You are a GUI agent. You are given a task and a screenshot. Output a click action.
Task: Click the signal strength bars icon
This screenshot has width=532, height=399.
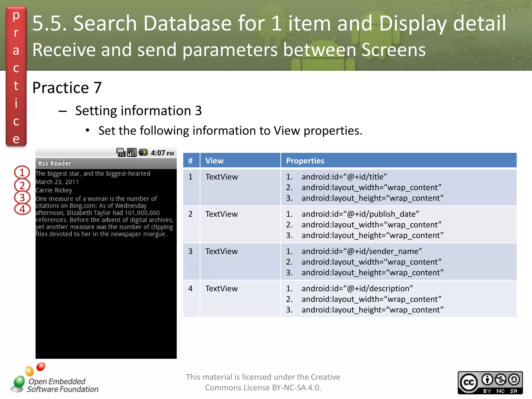pyautogui.click(x=132, y=152)
